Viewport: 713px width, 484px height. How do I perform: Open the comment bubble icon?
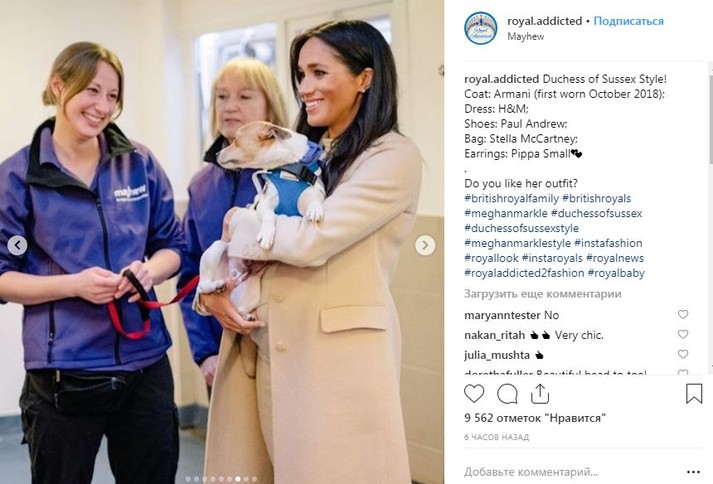(507, 394)
